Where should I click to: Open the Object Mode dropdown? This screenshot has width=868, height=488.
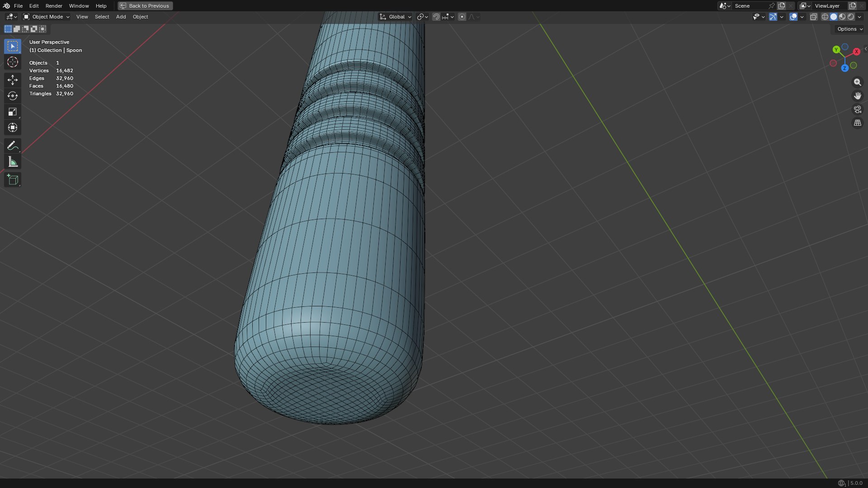point(46,17)
